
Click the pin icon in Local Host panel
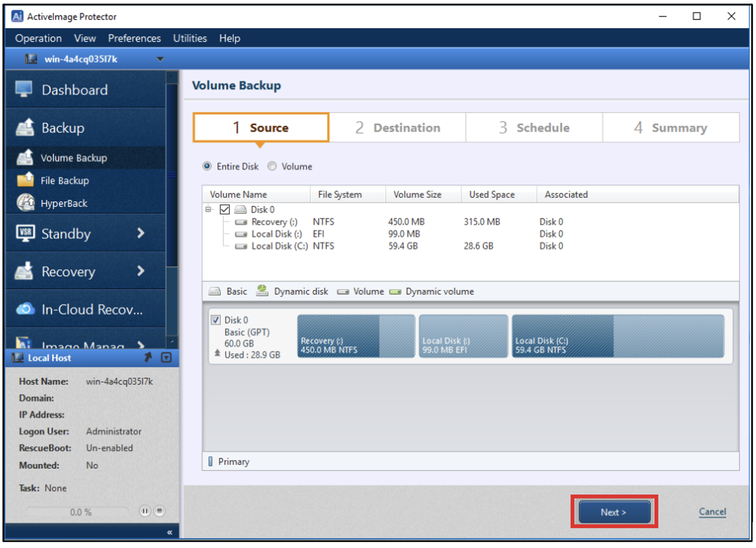click(x=148, y=357)
